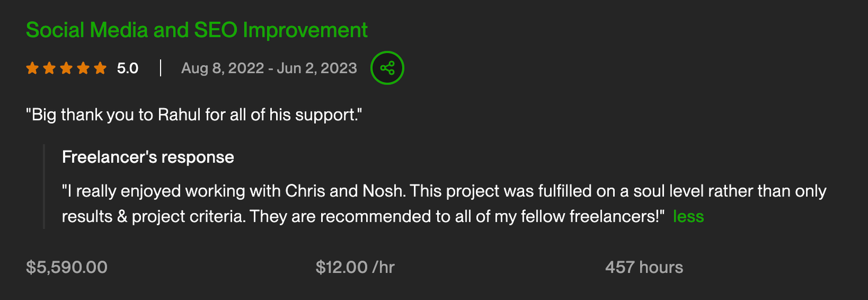Image resolution: width=868 pixels, height=300 pixels.
Task: Select the Jun 2, 2023 end date text
Action: point(317,68)
